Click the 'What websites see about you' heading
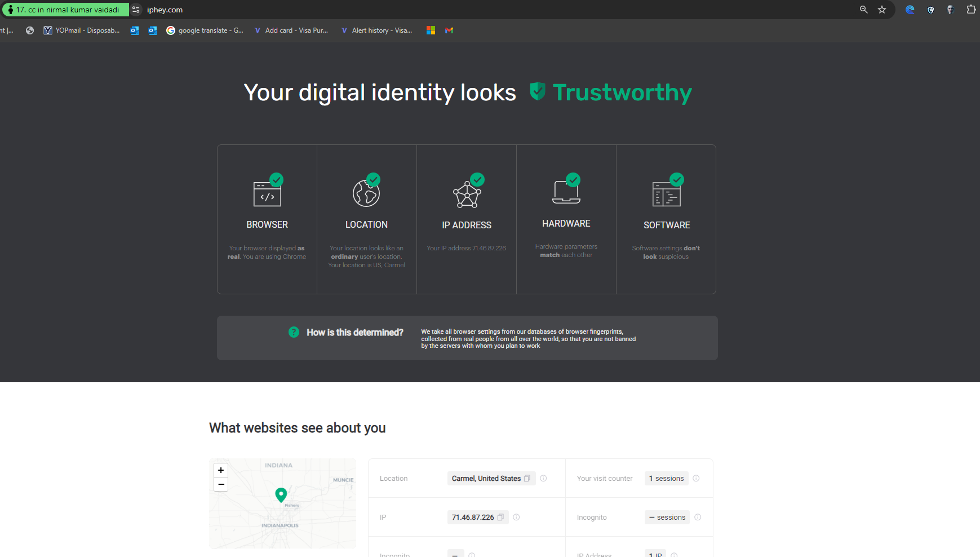The image size is (980, 557). click(298, 428)
